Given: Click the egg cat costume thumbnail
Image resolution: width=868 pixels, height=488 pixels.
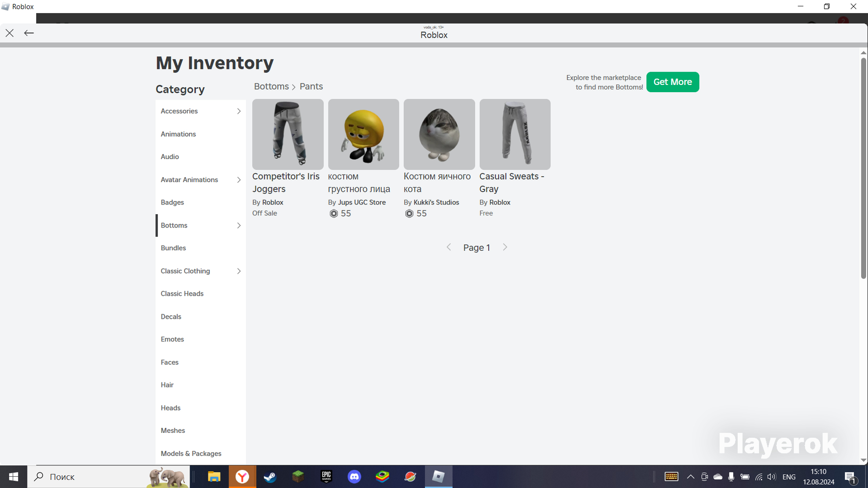Looking at the screenshot, I should pos(439,134).
